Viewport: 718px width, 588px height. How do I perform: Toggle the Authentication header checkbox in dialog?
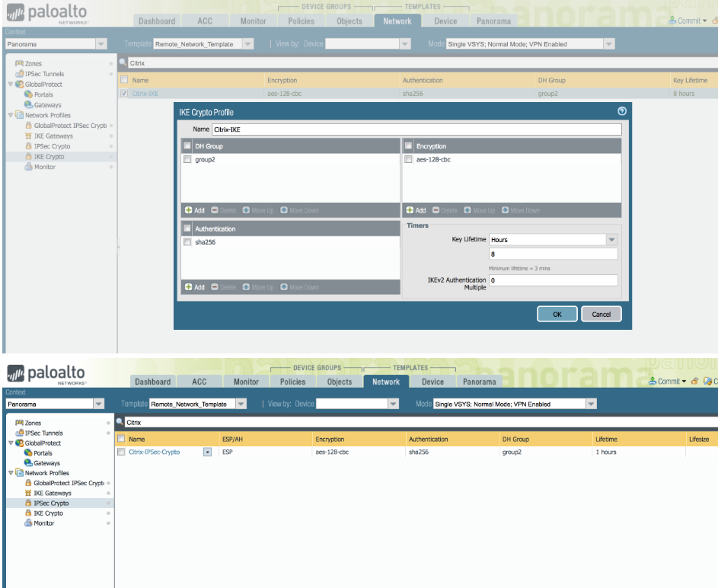[x=187, y=228]
